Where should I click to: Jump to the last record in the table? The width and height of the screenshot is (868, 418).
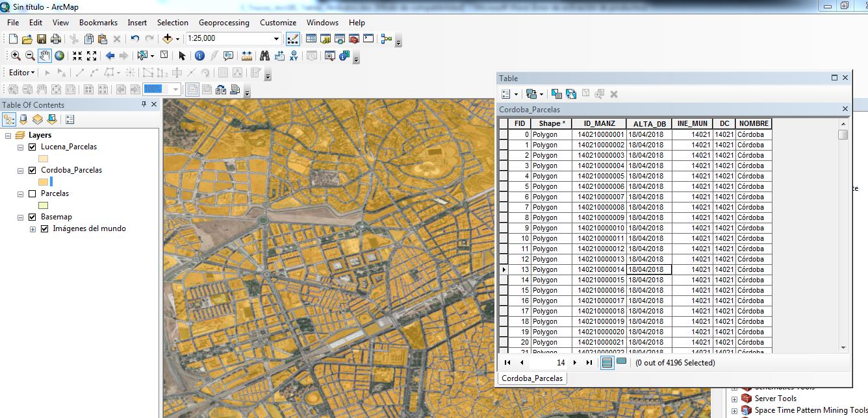point(588,362)
